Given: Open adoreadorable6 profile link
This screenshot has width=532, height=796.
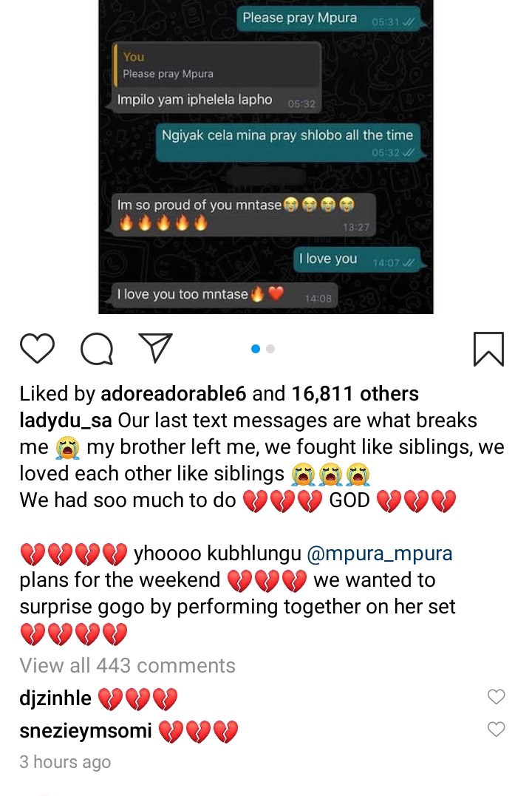Looking at the screenshot, I should [174, 394].
